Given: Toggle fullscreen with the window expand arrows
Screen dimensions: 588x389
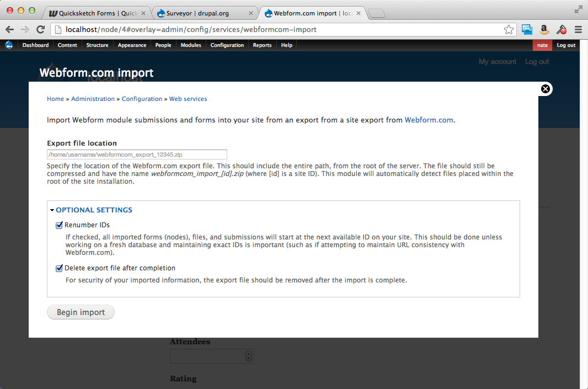Looking at the screenshot, I should 578,10.
